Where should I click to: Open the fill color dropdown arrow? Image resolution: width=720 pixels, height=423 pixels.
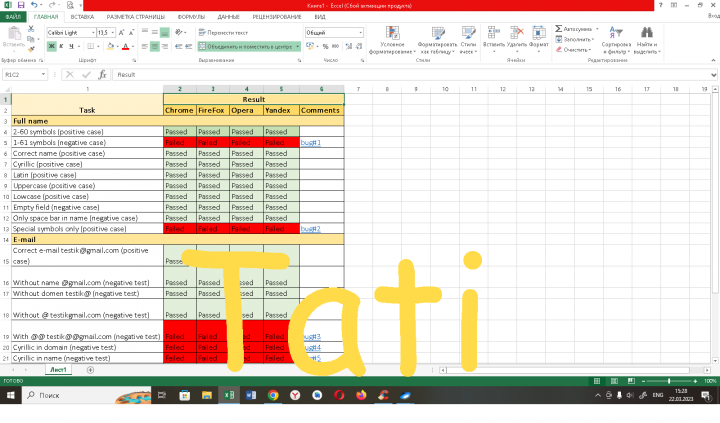[x=117, y=46]
